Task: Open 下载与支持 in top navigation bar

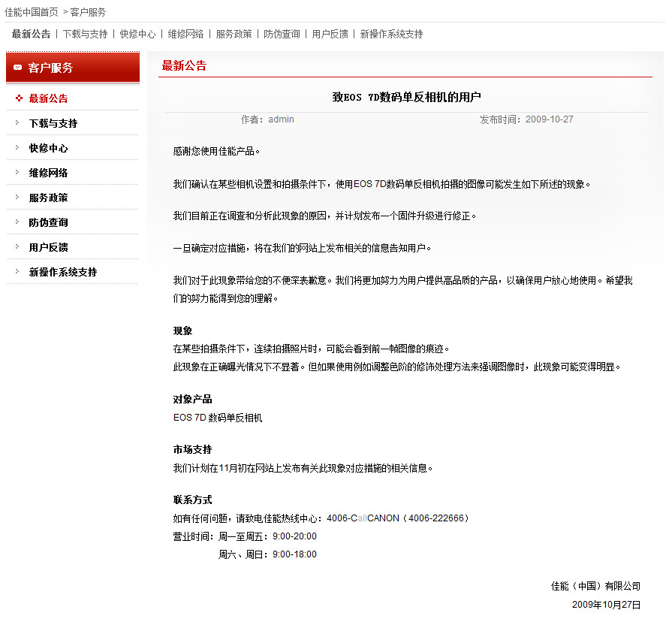Action: (85, 34)
